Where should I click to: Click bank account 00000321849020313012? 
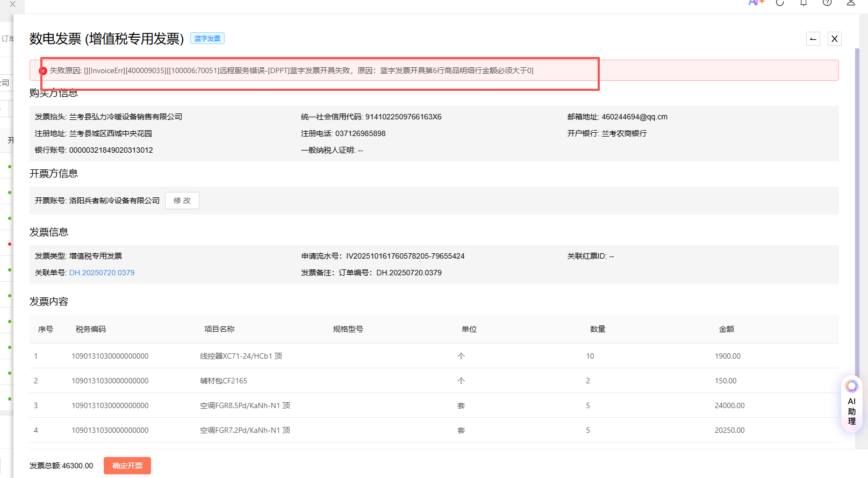tap(111, 150)
